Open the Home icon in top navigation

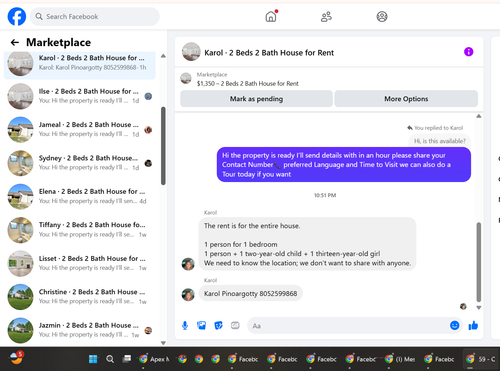271,16
